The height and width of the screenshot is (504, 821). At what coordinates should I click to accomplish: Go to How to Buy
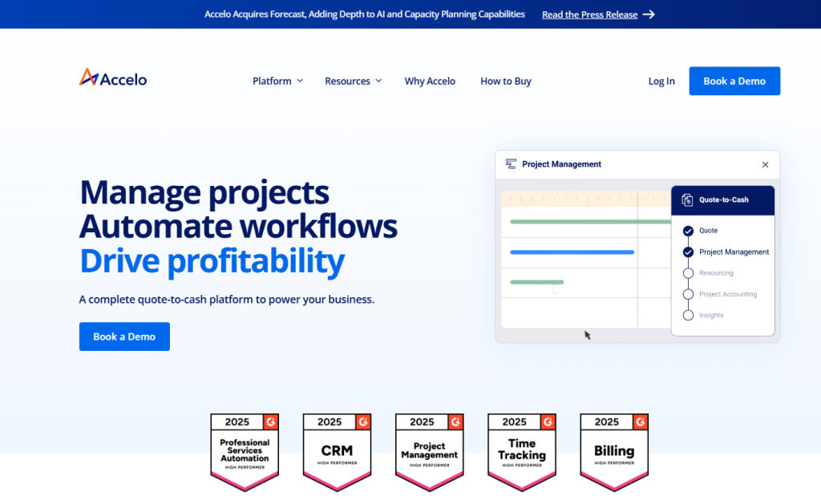[x=506, y=81]
